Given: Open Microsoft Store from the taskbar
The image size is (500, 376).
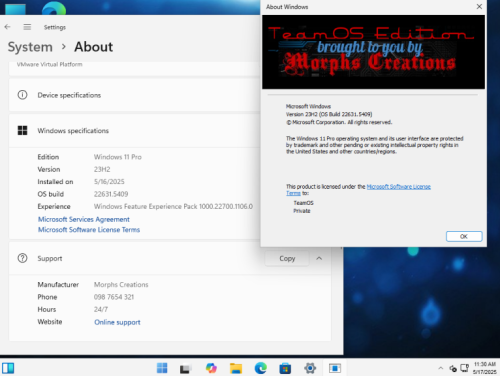Looking at the screenshot, I should 285,368.
